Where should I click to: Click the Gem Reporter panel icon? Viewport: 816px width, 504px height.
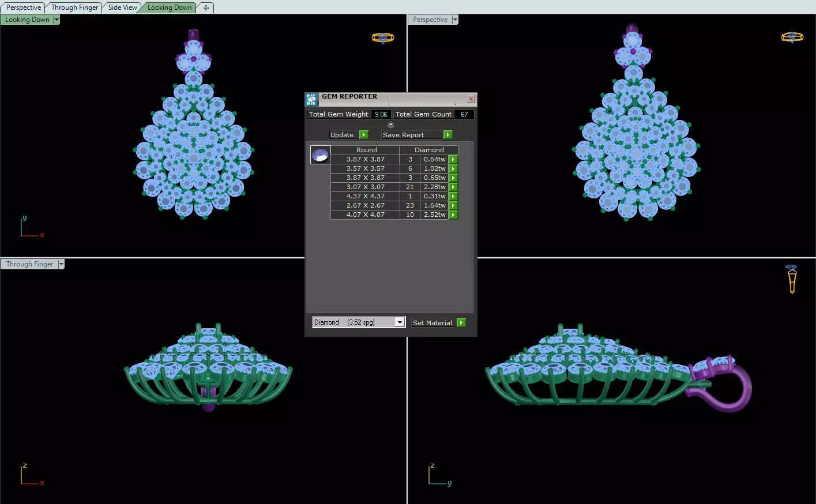click(x=311, y=99)
